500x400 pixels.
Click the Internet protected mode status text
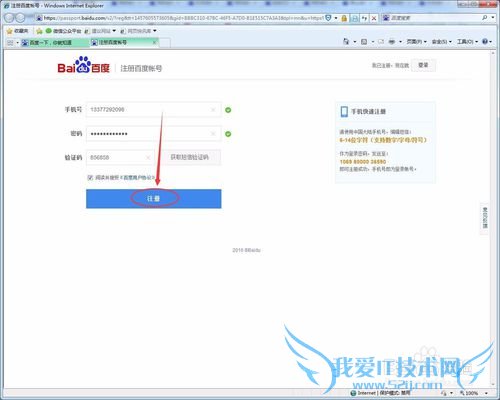(380, 393)
